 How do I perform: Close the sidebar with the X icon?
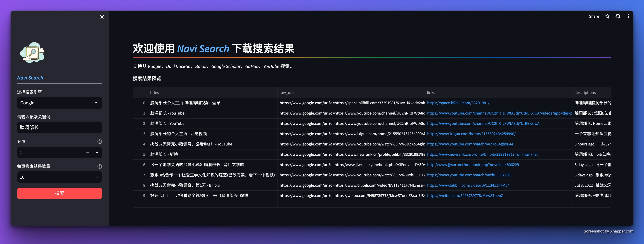[102, 17]
